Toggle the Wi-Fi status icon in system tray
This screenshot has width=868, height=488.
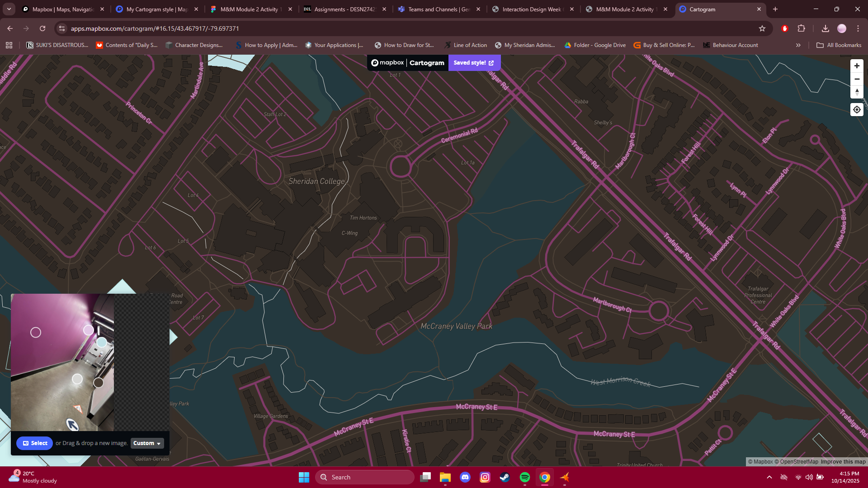coord(797,477)
